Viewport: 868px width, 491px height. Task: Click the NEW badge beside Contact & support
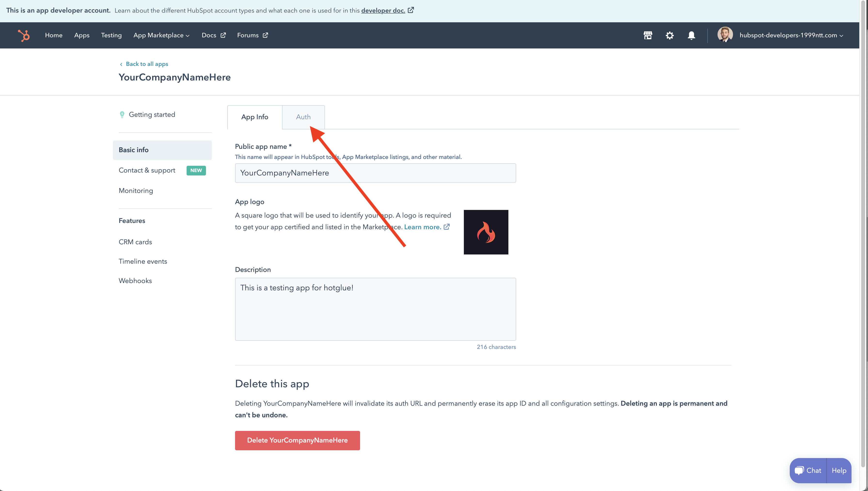coord(196,170)
